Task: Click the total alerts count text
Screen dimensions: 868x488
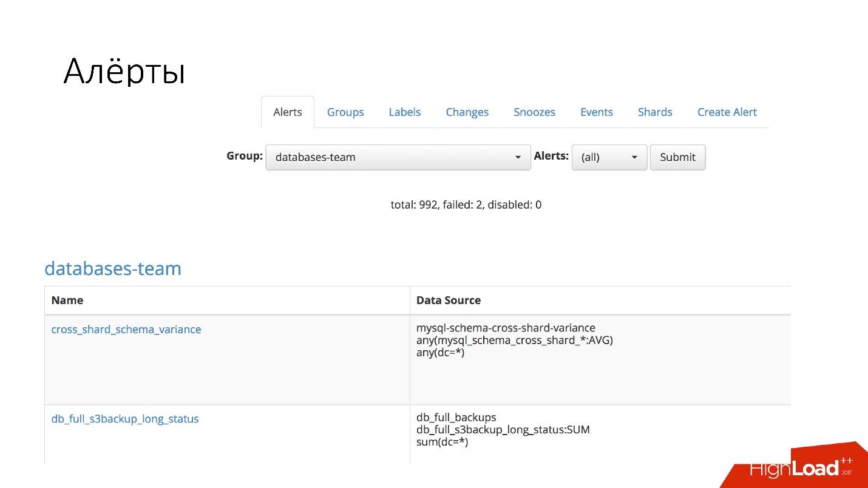Action: 465,205
